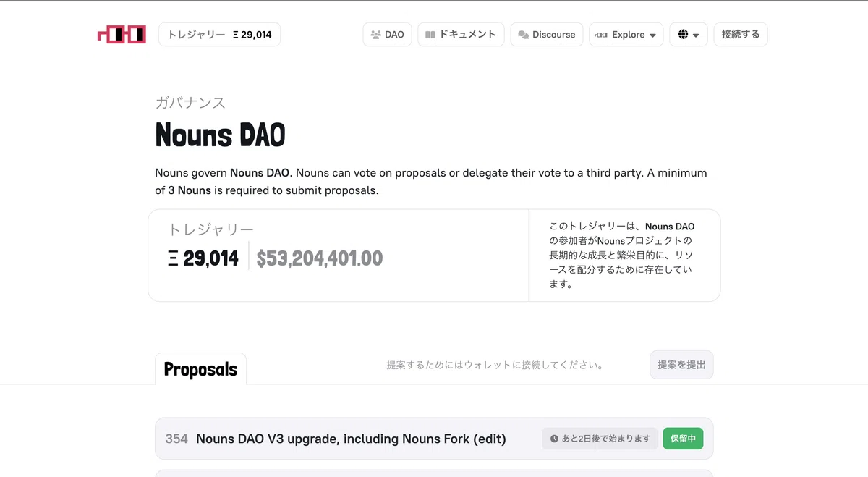Click the large Ξ 29,014 treasury amount
Screen dimensions: 868x477
coord(203,258)
